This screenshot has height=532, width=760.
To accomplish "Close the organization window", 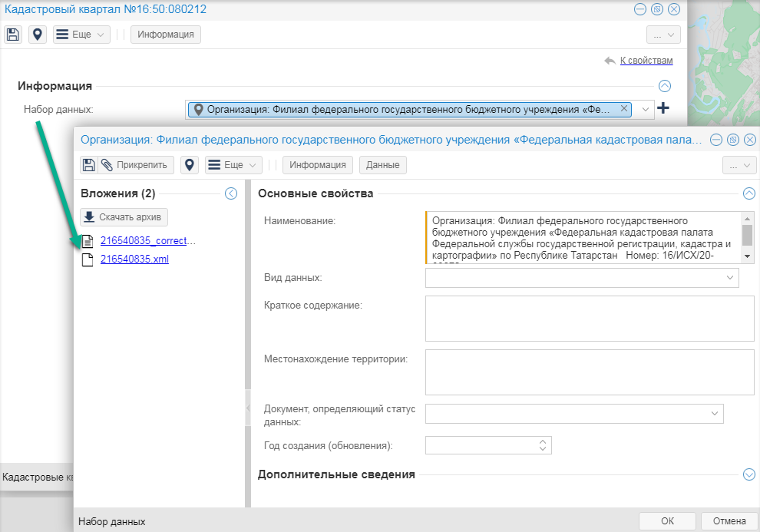I will (750, 140).
